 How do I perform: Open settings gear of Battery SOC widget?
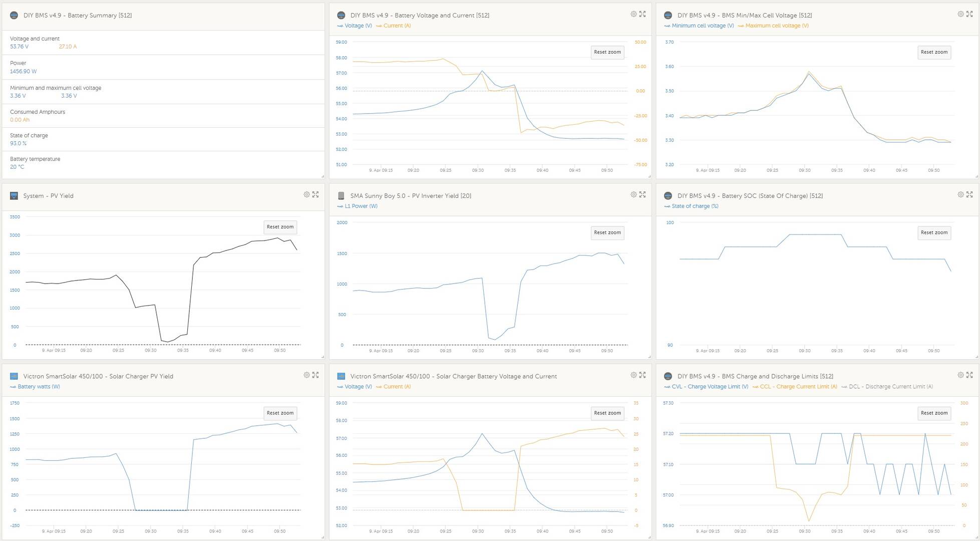[x=960, y=194]
